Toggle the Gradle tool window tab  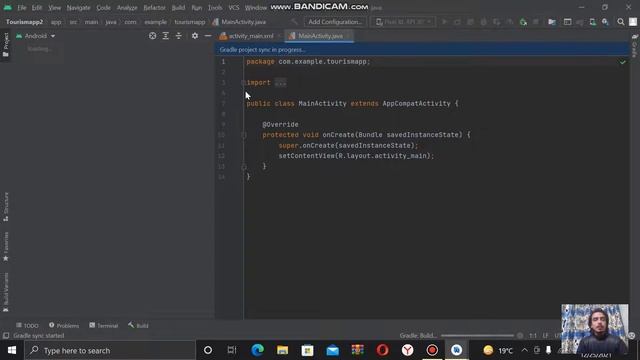634,46
